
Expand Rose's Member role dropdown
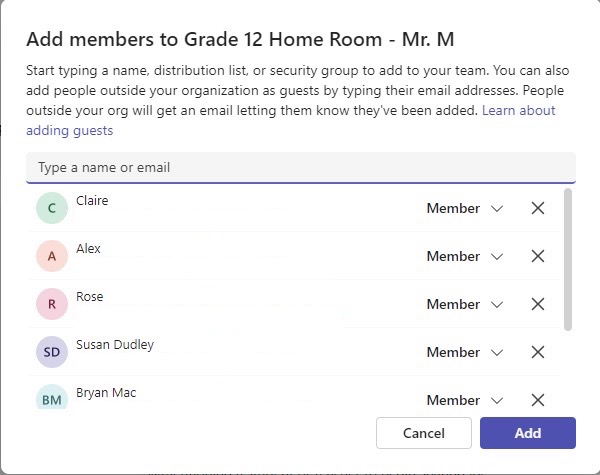[x=465, y=304]
